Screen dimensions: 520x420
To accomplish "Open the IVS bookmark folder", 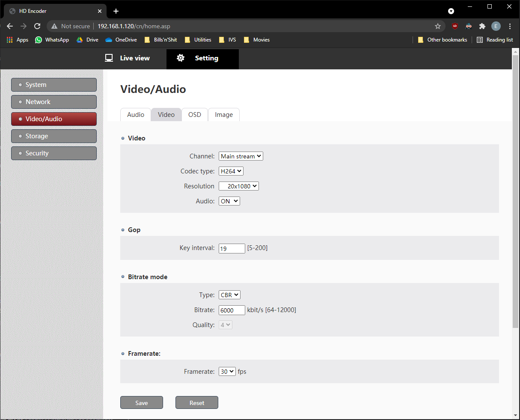I will coord(227,40).
